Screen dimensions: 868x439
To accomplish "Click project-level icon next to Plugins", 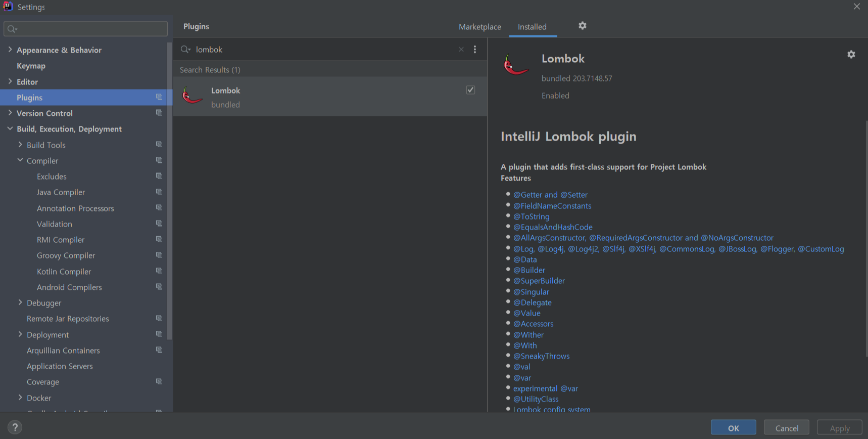I will 159,97.
